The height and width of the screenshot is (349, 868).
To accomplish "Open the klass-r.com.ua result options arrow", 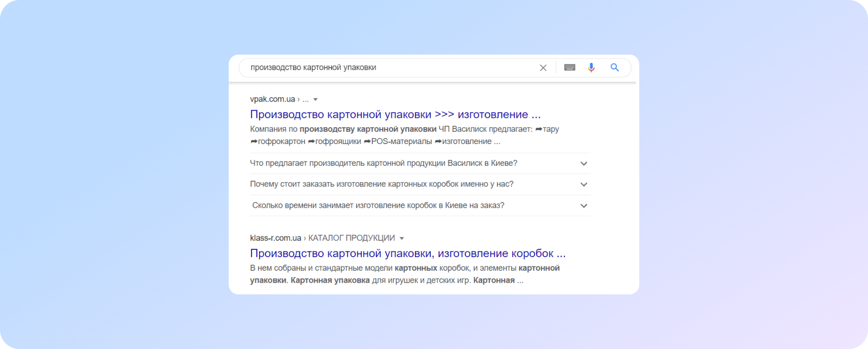I will click(x=401, y=238).
